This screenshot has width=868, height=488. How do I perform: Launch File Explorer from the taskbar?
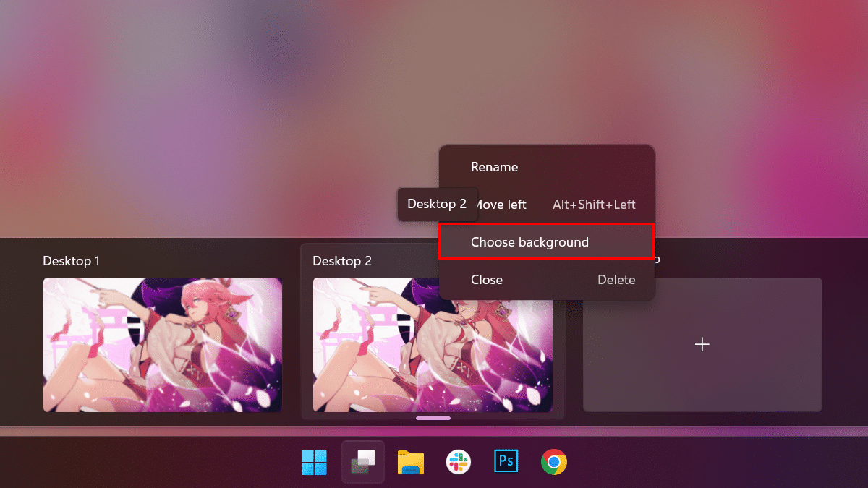pyautogui.click(x=411, y=462)
